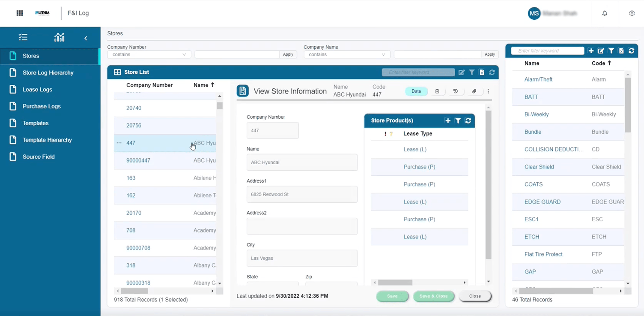The width and height of the screenshot is (644, 316).
Task: Click the Address2 input field
Action: pyautogui.click(x=302, y=226)
